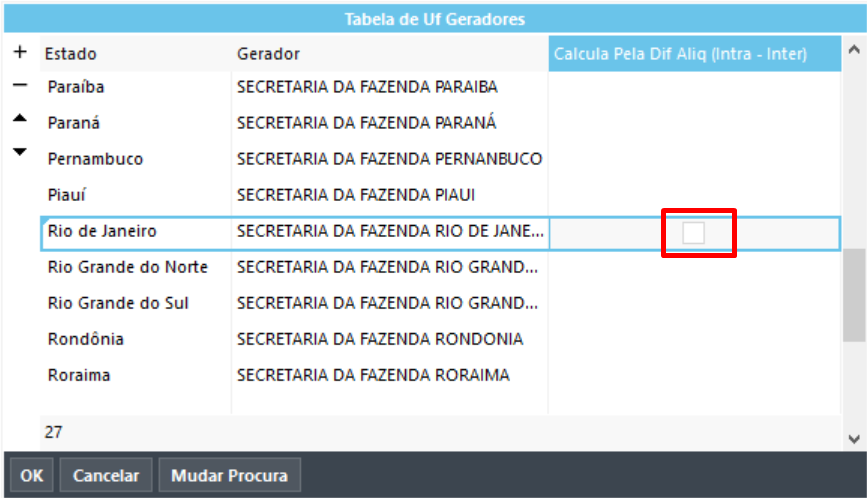This screenshot has height=498, width=867.
Task: Toggle the Rio de Janeiro row checkbox
Action: (x=693, y=232)
